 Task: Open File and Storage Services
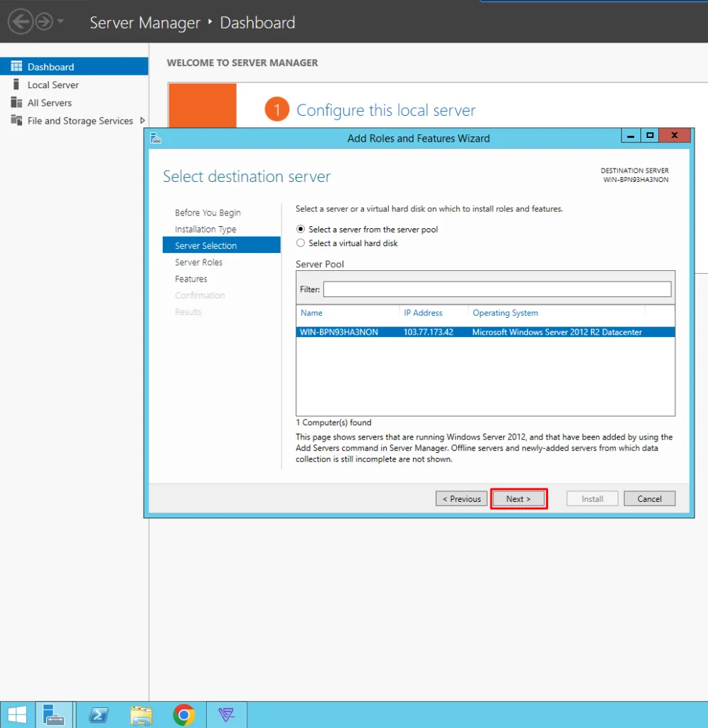(80, 121)
